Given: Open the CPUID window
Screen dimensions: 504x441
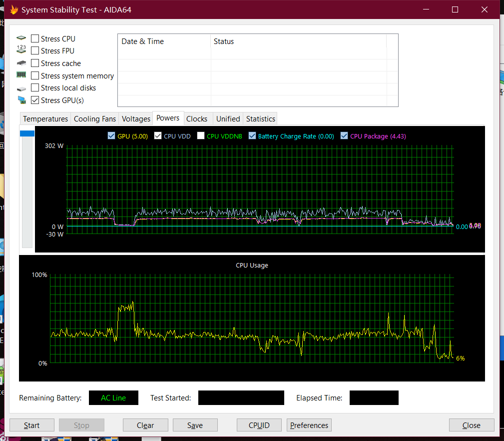Looking at the screenshot, I should point(259,425).
